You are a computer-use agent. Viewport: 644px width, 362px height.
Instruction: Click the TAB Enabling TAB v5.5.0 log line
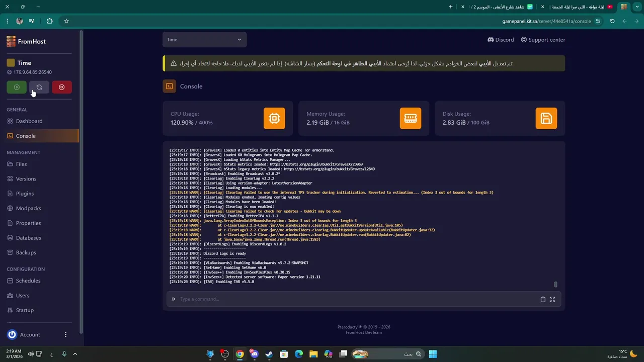click(x=212, y=282)
